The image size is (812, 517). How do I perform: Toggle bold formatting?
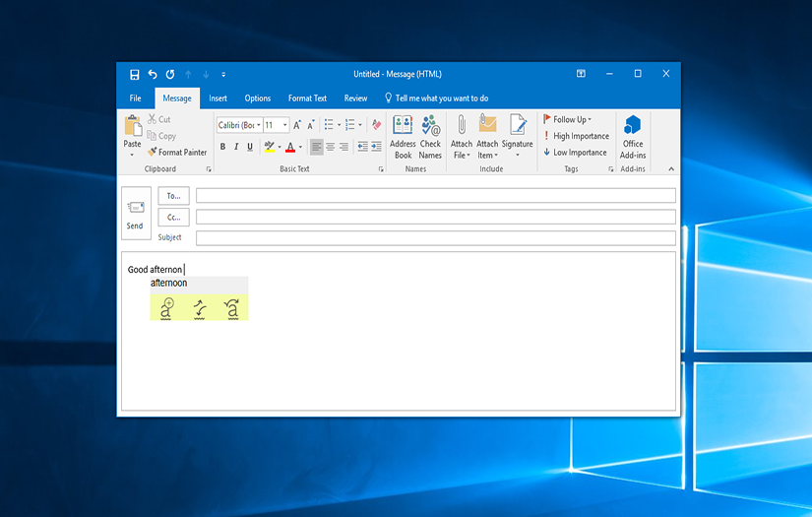coord(222,147)
